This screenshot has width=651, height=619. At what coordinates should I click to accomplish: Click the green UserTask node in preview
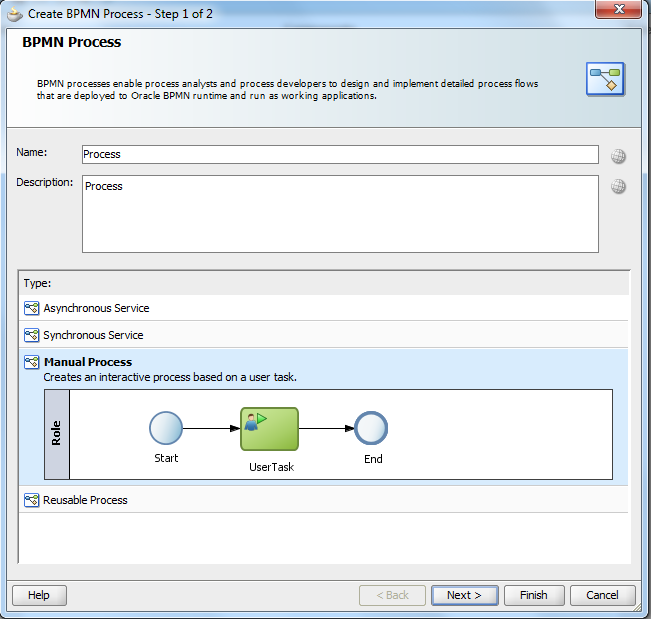[269, 429]
